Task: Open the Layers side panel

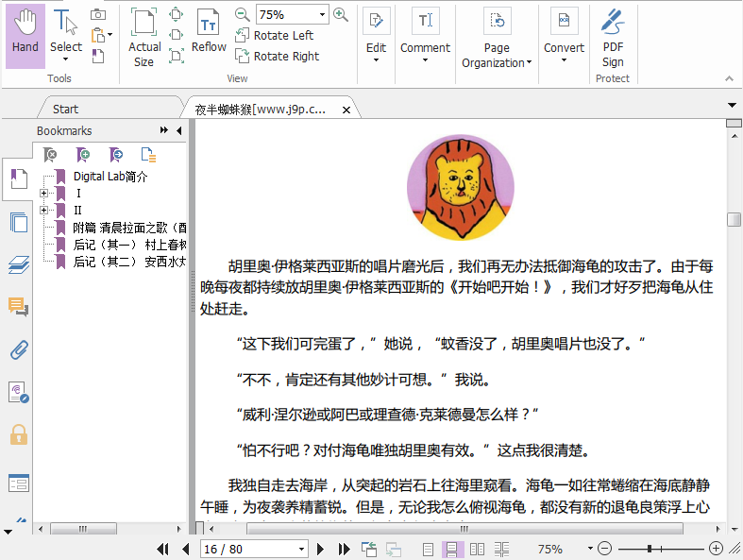Action: pos(19,264)
